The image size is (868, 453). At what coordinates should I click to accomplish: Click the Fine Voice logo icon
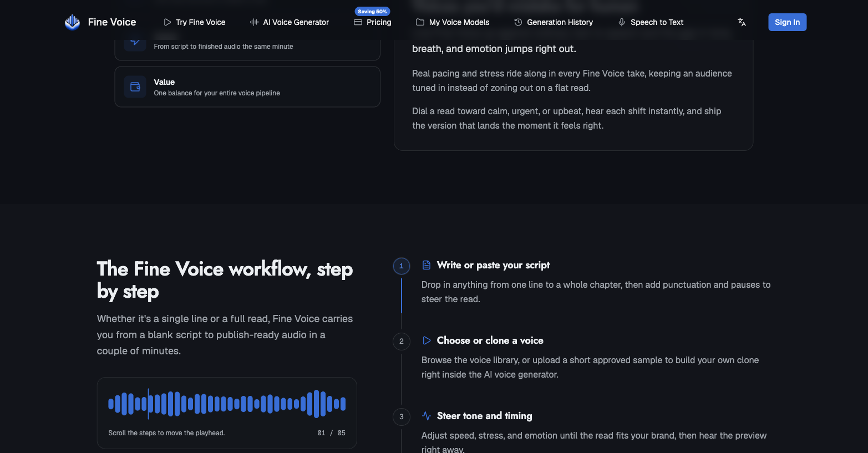[x=72, y=22]
